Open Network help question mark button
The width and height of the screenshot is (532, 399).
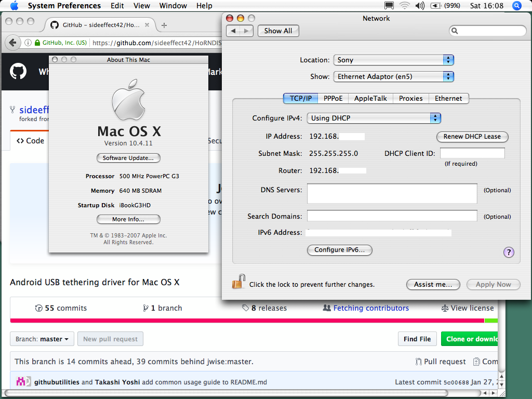point(509,252)
